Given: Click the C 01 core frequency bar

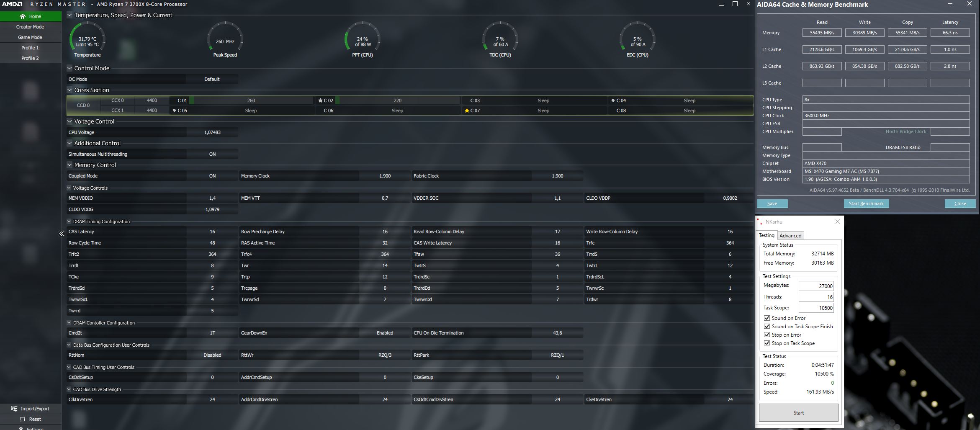Looking at the screenshot, I should point(251,100).
